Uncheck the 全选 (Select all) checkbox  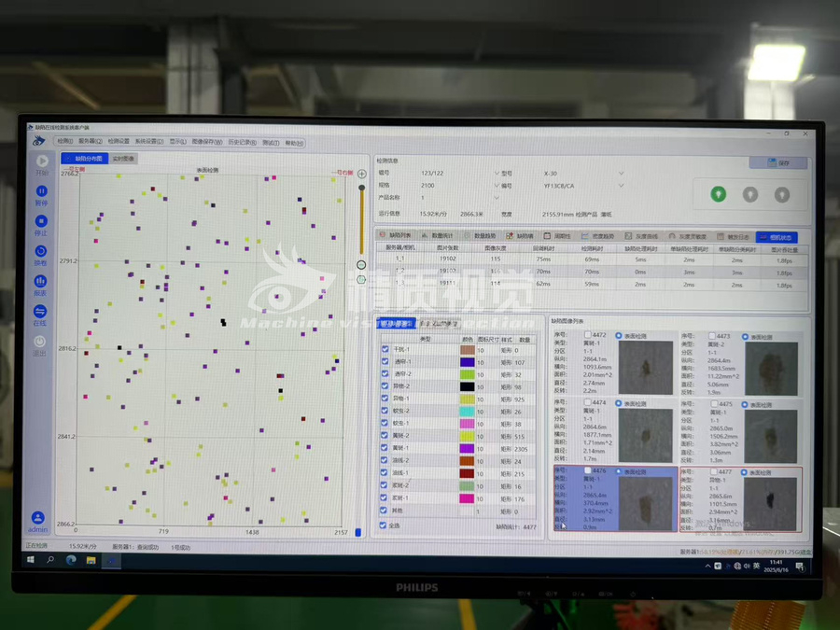(385, 525)
